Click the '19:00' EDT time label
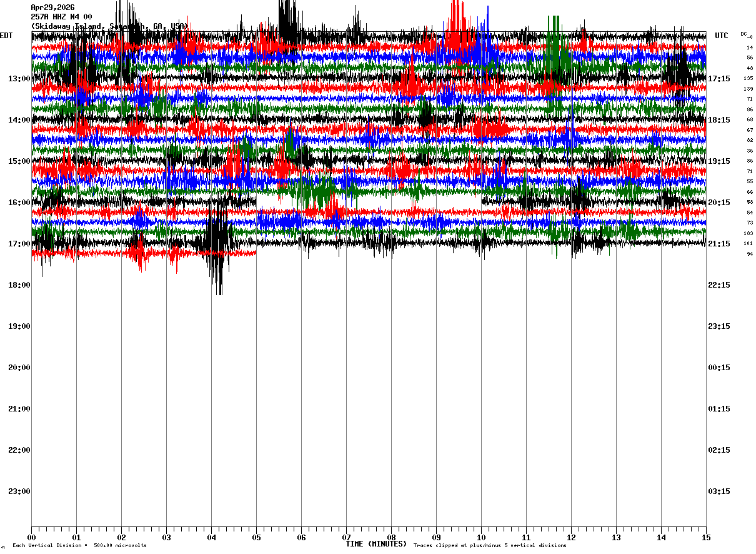Screen dimensions: 756x554 [19, 326]
